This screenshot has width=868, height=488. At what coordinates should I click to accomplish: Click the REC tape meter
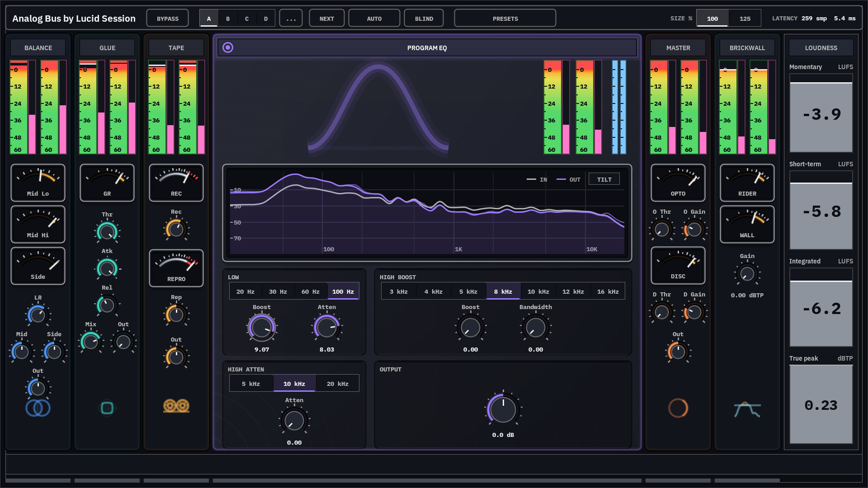pyautogui.click(x=176, y=183)
